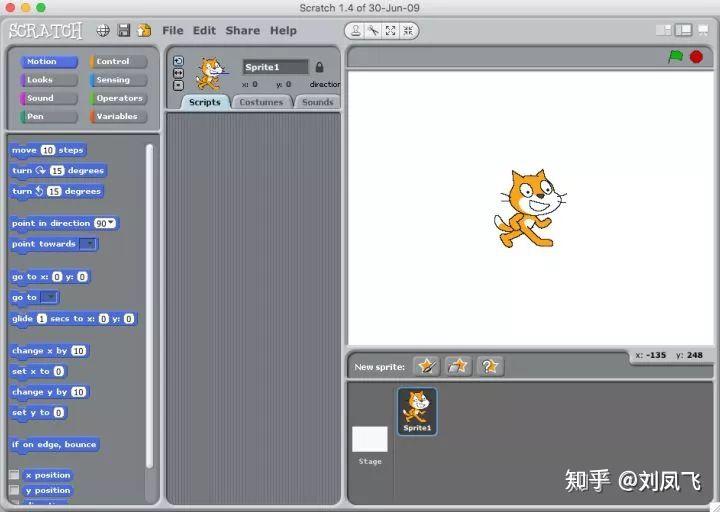Viewport: 720px width, 512px height.
Task: Click degrees value in turn clockwise block
Action: 57,171
